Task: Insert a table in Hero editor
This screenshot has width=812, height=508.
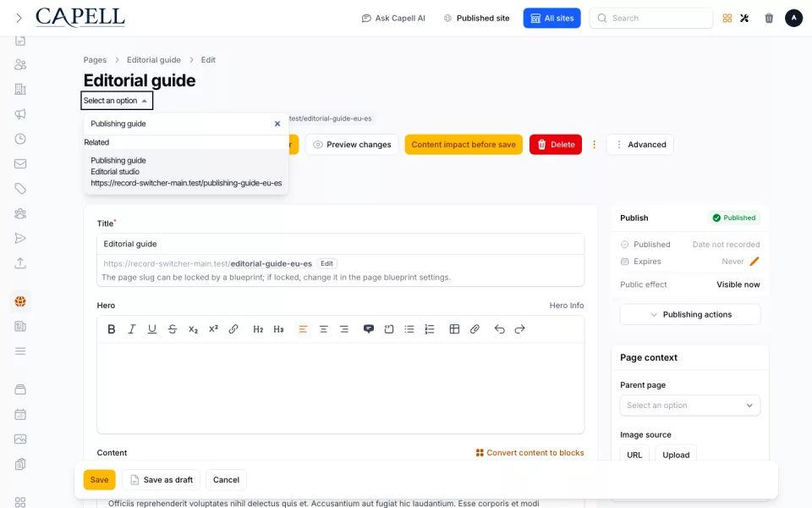Action: pyautogui.click(x=454, y=329)
